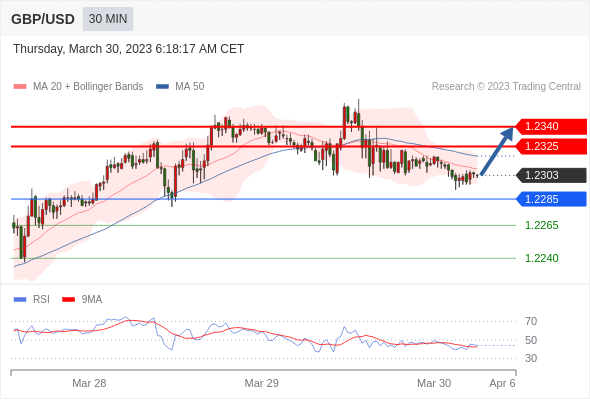Image resolution: width=590 pixels, height=400 pixels.
Task: Click the Research © 2023 Trading Central credit
Action: [x=506, y=87]
